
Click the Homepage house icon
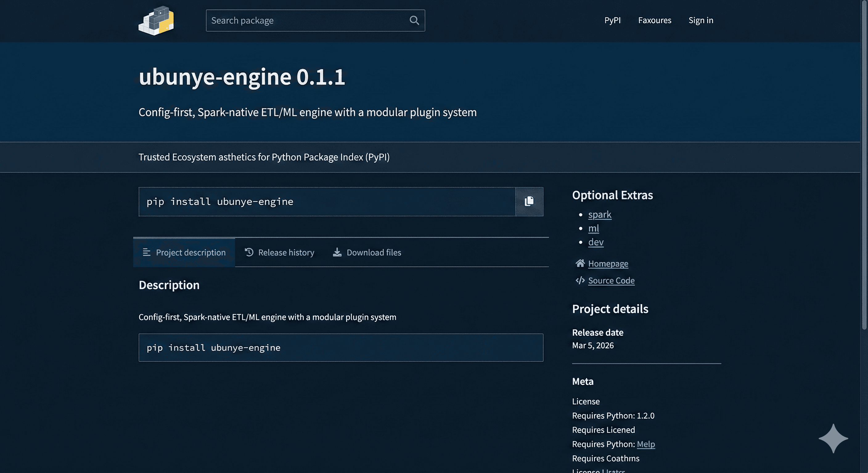pyautogui.click(x=579, y=264)
